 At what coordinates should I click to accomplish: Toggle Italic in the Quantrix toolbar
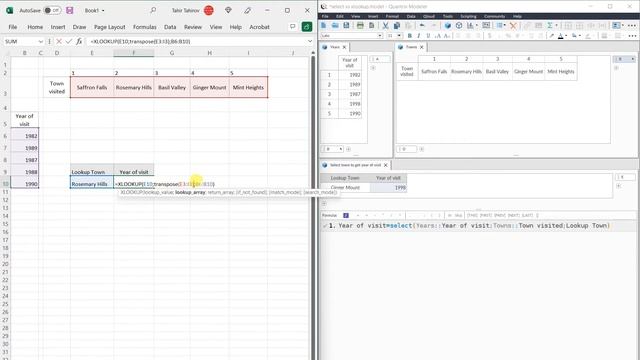tap(419, 36)
